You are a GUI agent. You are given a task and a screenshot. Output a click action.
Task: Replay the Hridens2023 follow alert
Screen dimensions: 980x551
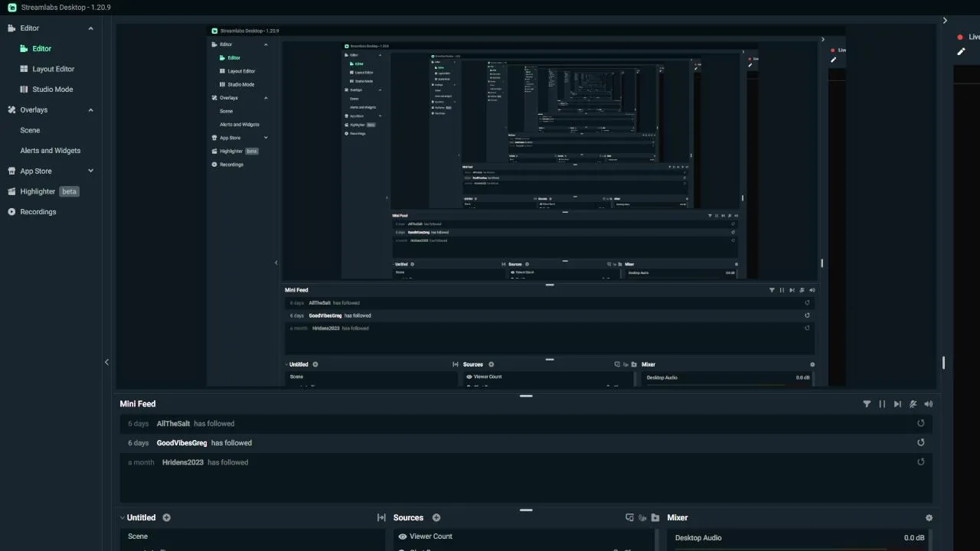click(921, 461)
